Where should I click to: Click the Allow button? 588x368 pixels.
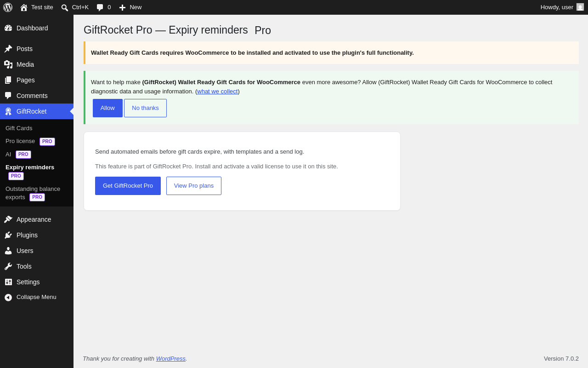(x=107, y=108)
